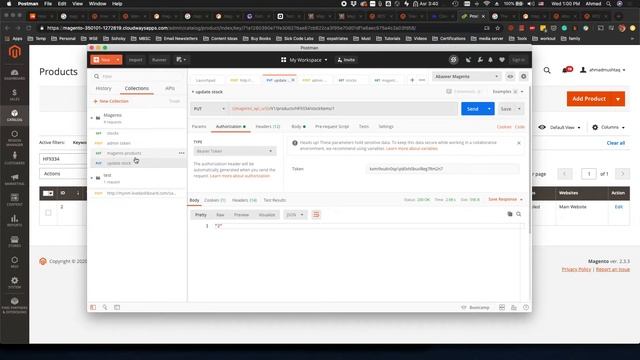Switch to two pane layout icon
This screenshot has height=360, width=640.
[502, 307]
